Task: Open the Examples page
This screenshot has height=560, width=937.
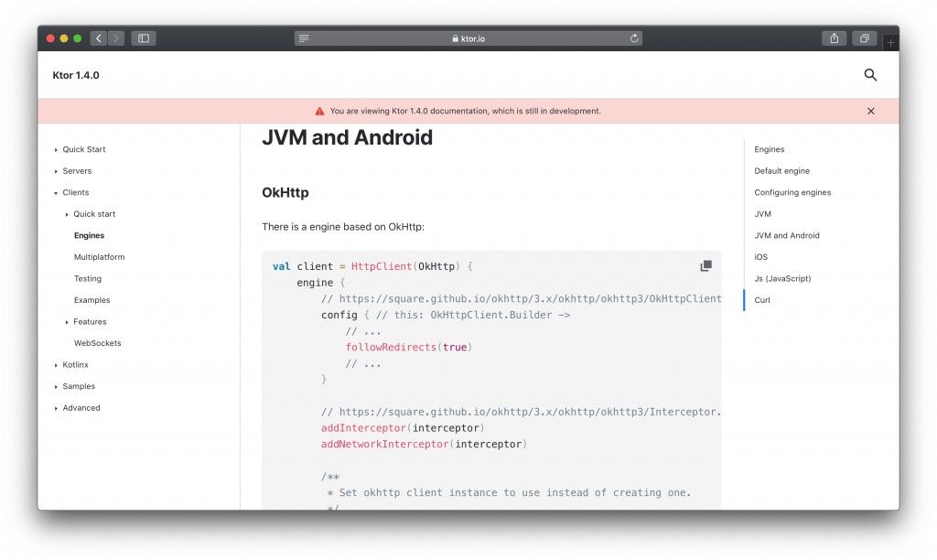Action: tap(92, 300)
